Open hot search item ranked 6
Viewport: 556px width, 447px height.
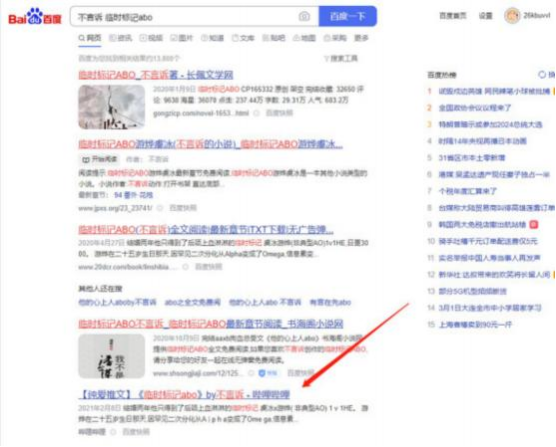pyautogui.click(x=494, y=174)
